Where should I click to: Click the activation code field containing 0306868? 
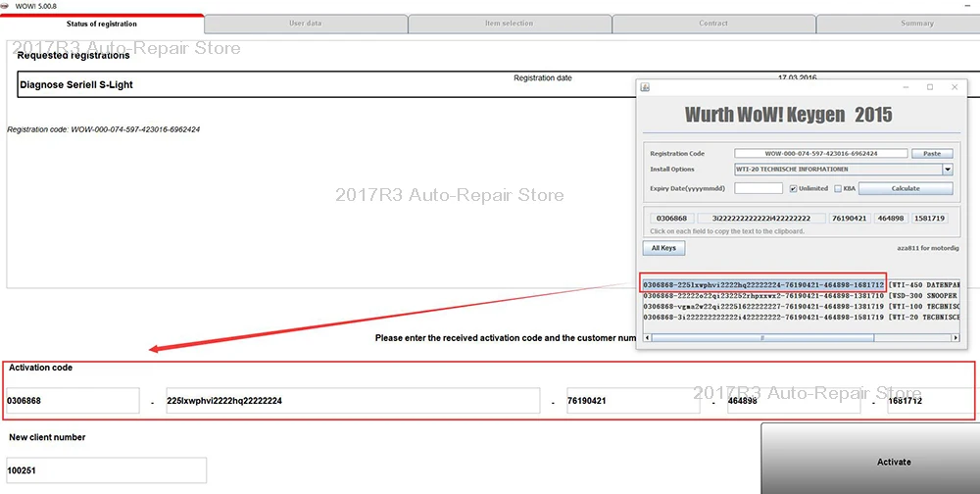tap(73, 401)
